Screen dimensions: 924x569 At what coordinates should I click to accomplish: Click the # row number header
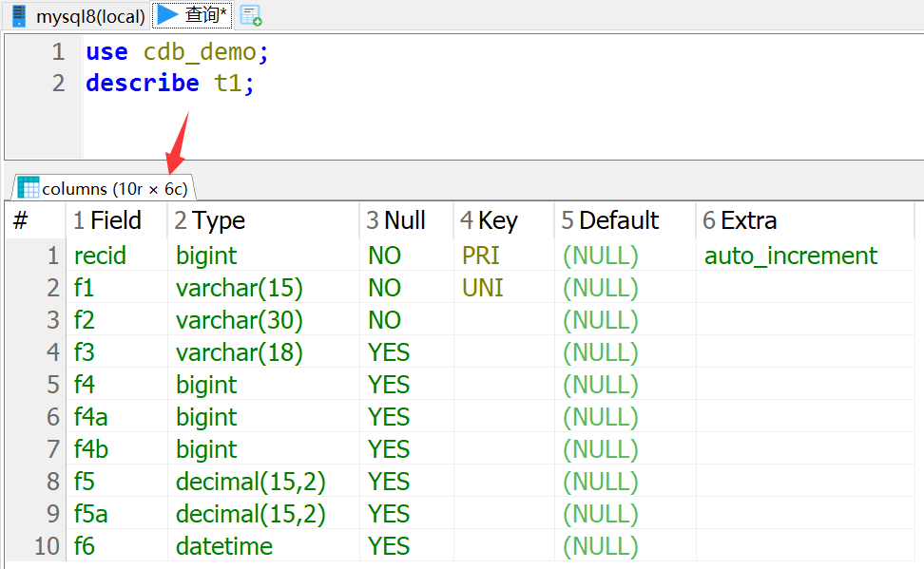21,220
